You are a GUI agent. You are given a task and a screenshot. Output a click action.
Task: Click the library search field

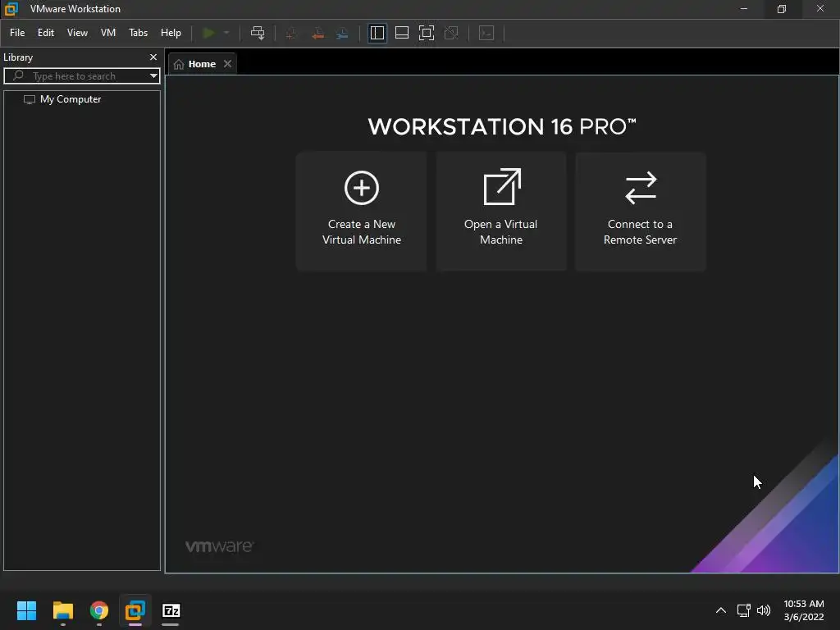(81, 76)
